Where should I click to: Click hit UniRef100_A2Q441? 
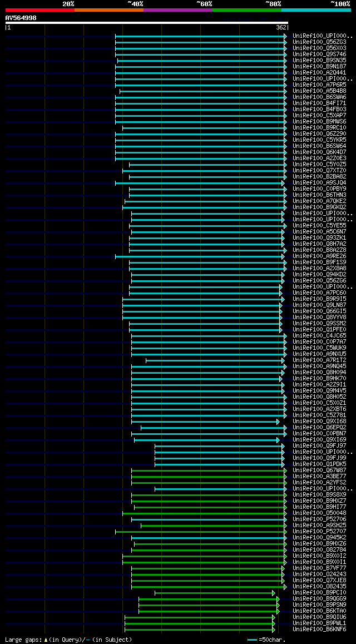click(x=319, y=72)
